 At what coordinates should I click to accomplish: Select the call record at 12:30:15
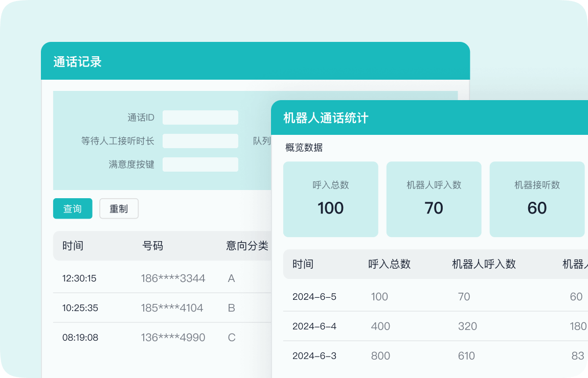pos(79,278)
